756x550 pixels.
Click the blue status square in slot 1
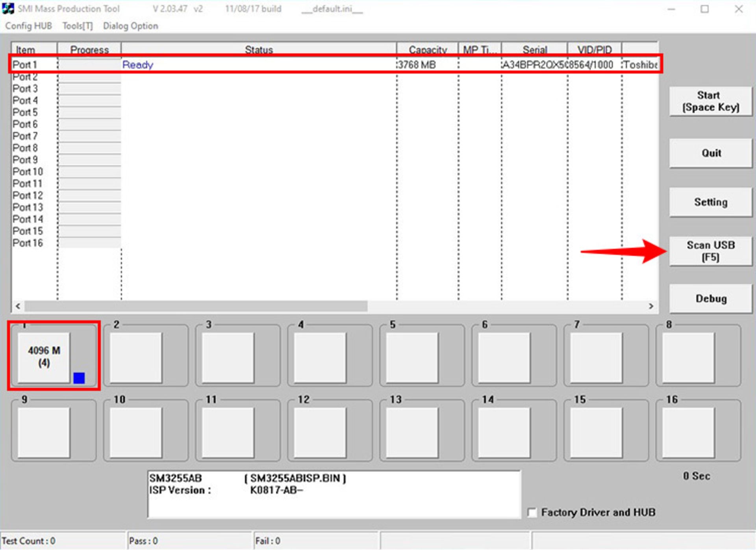coord(79,378)
